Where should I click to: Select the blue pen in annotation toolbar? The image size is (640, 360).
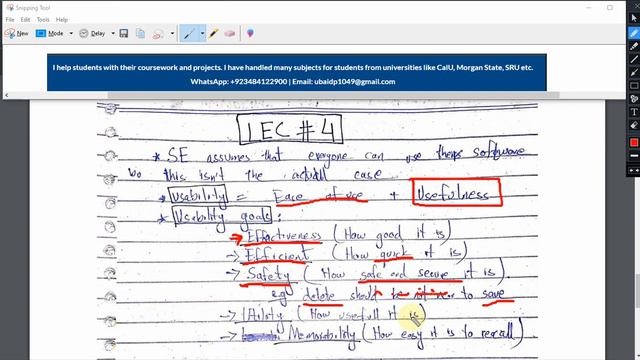click(634, 33)
